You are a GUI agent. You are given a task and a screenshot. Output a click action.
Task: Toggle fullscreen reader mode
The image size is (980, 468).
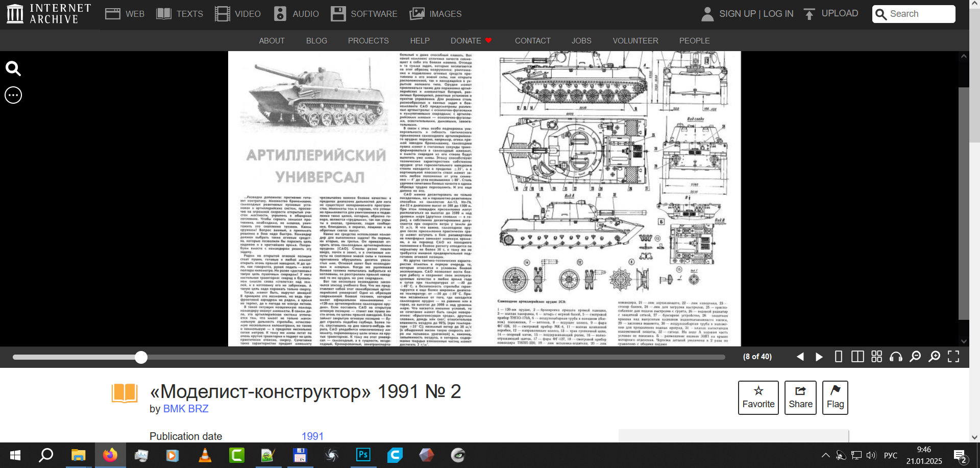click(953, 357)
